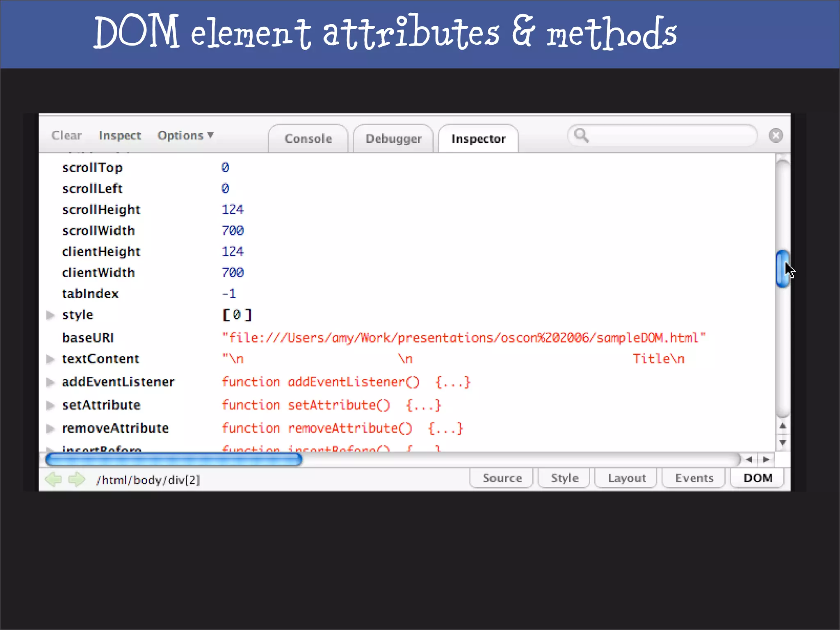Image resolution: width=840 pixels, height=630 pixels.
Task: Open the Layout panel tab
Action: (627, 478)
